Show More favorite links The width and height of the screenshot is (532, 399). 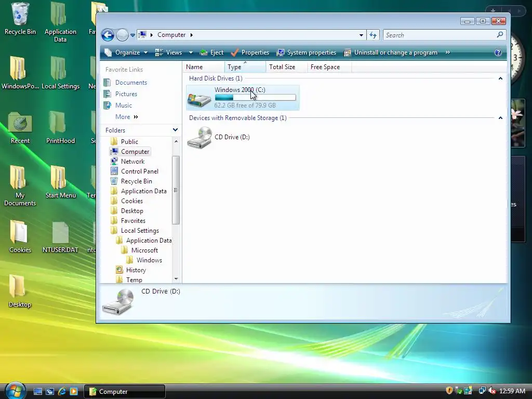[127, 117]
